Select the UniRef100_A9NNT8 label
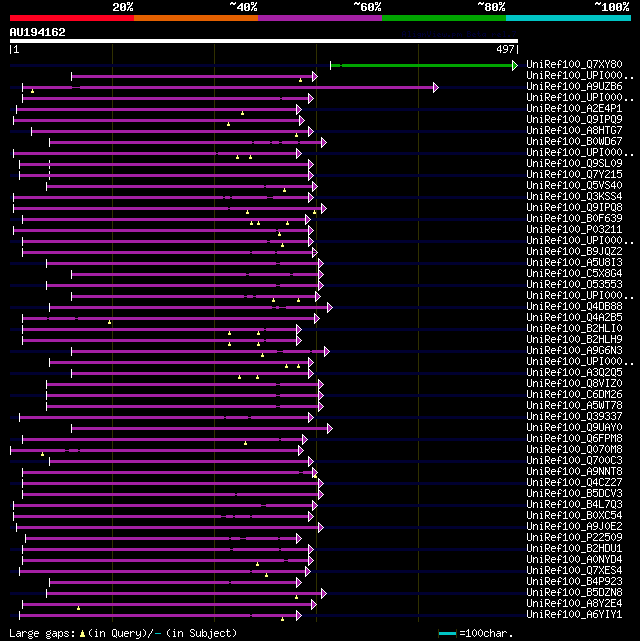The image size is (640, 641). (x=574, y=472)
